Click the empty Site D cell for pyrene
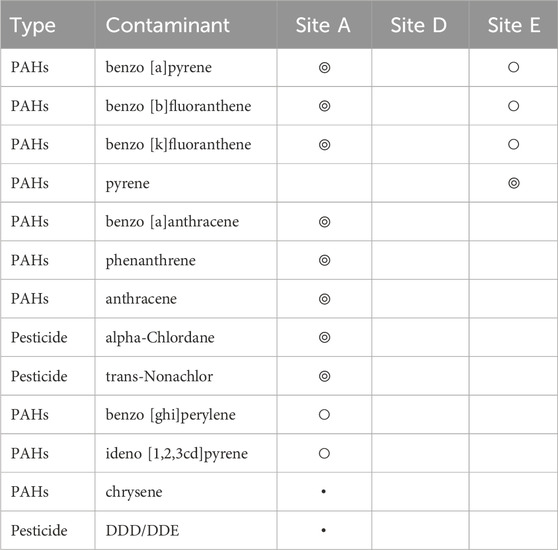The width and height of the screenshot is (558, 550). (x=420, y=183)
